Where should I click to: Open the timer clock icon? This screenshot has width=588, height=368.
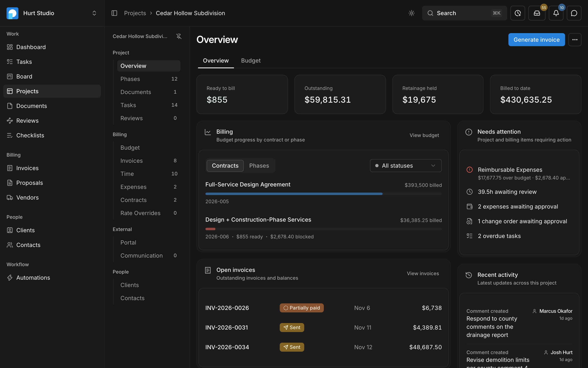coord(518,13)
